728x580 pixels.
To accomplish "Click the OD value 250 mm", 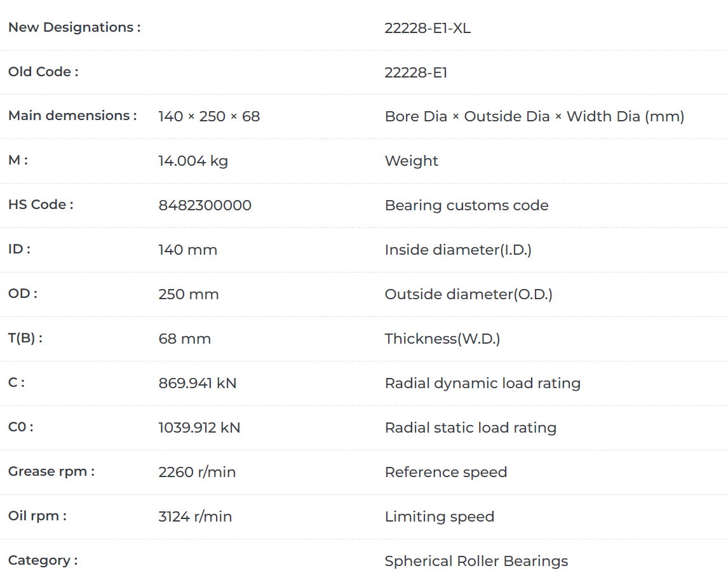I will [x=188, y=294].
